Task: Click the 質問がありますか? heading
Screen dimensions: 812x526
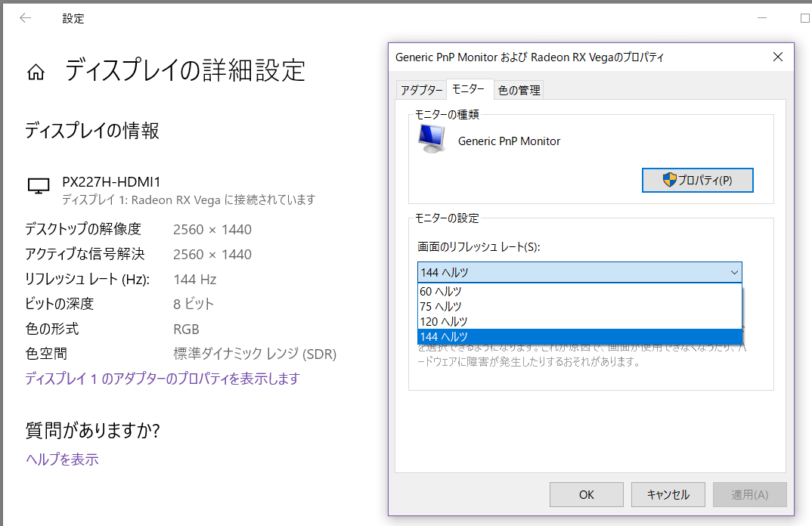Action: click(93, 430)
